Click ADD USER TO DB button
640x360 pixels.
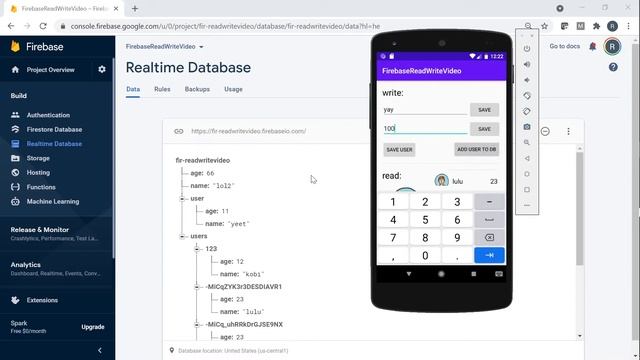click(476, 149)
